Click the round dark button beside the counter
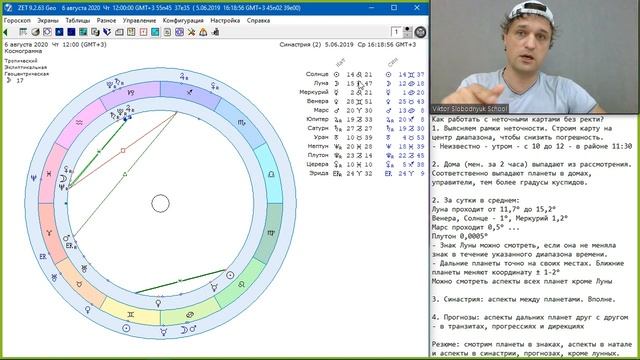 point(420,32)
